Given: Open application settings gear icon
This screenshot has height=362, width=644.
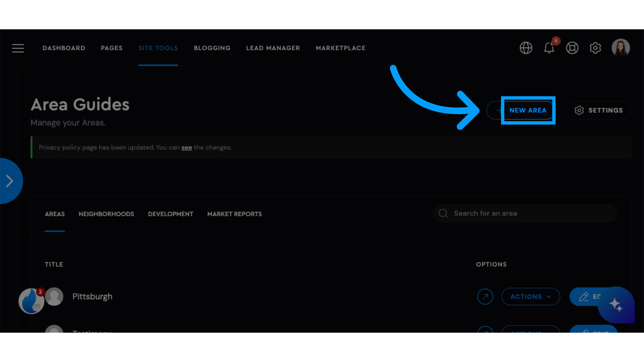Looking at the screenshot, I should pos(595,48).
